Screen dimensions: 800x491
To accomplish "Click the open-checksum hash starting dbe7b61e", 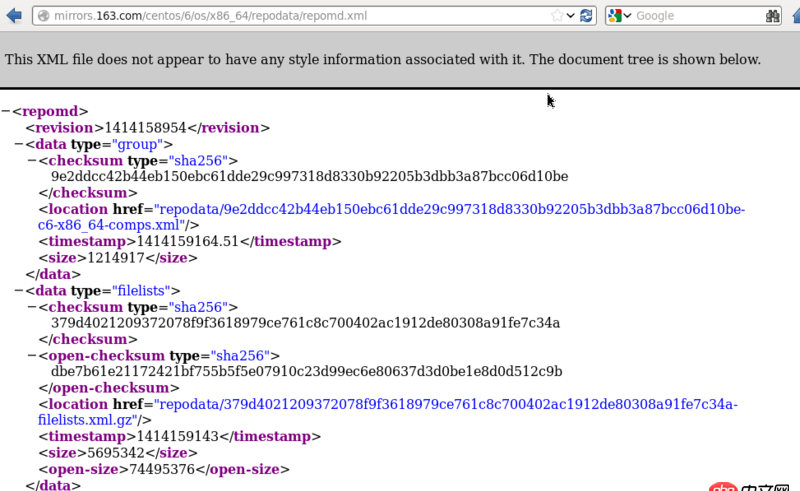I will tap(307, 372).
